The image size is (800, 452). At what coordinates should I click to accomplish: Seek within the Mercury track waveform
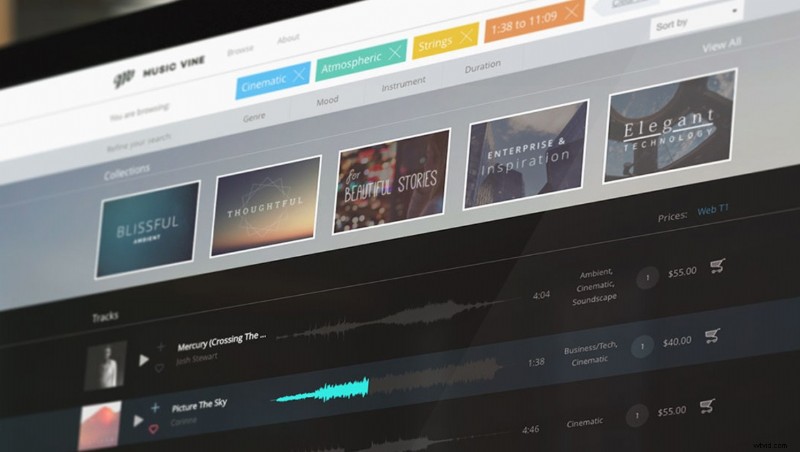pos(398,317)
